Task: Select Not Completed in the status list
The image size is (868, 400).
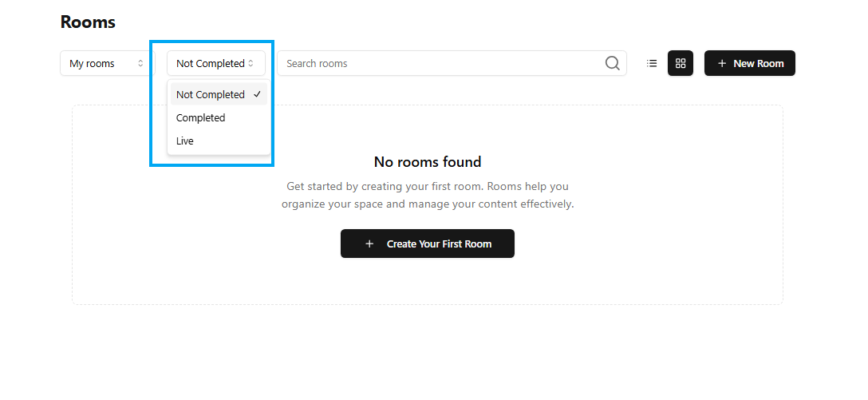Action: coord(211,94)
